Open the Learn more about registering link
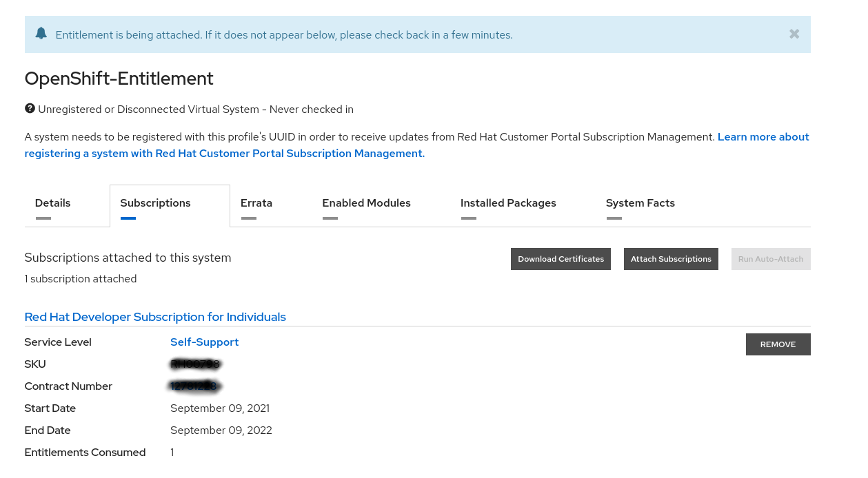Image resolution: width=868 pixels, height=478 pixels. (763, 137)
